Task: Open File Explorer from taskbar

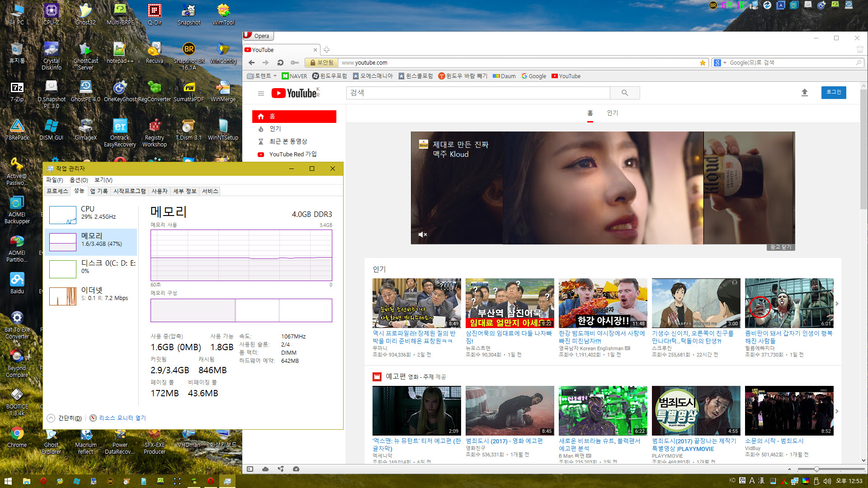Action: click(27, 481)
